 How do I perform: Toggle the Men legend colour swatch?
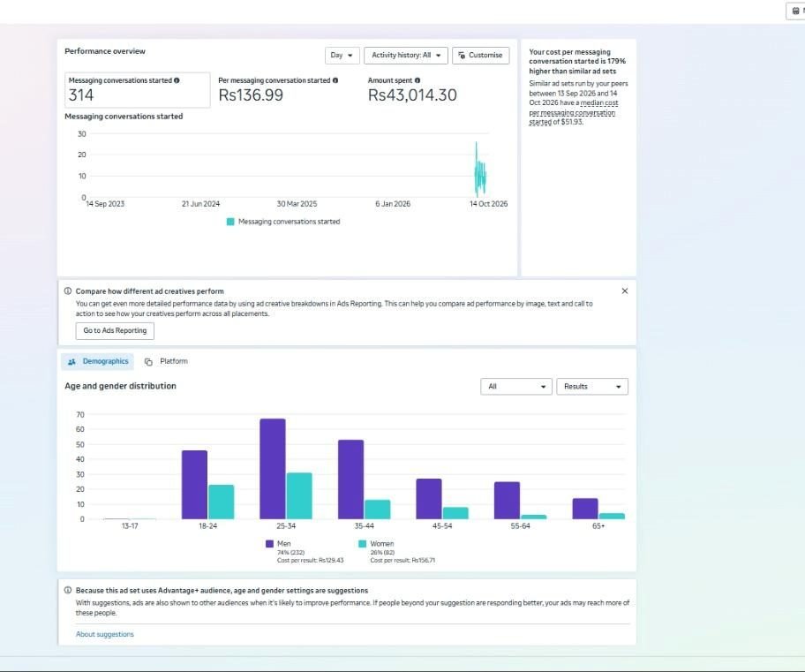[x=269, y=544]
